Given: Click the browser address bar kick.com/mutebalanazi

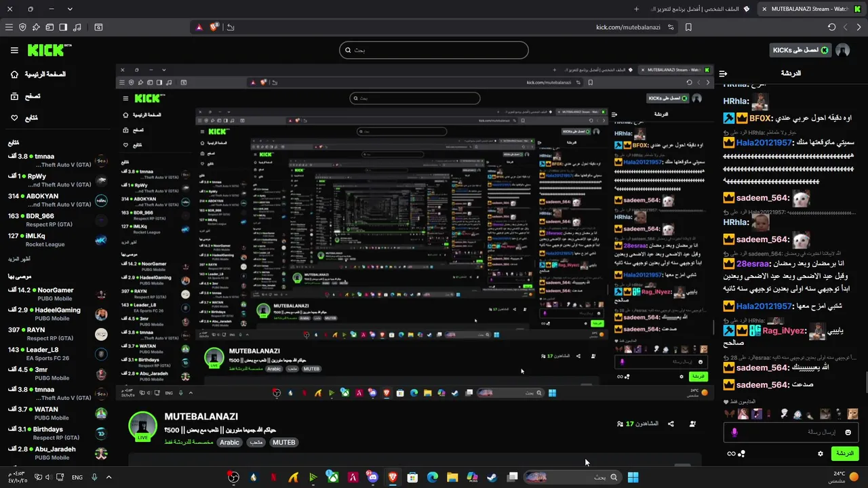Looking at the screenshot, I should click(628, 27).
